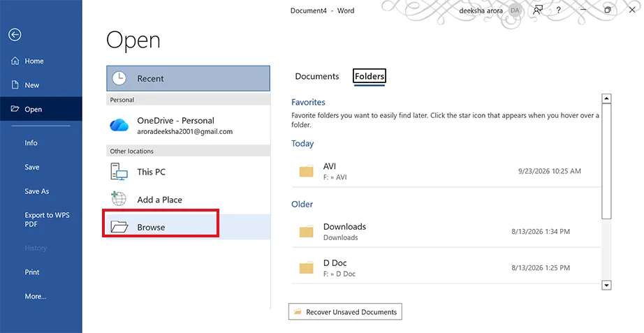Select Export to WPS PDF
The image size is (644, 333).
pyautogui.click(x=47, y=220)
